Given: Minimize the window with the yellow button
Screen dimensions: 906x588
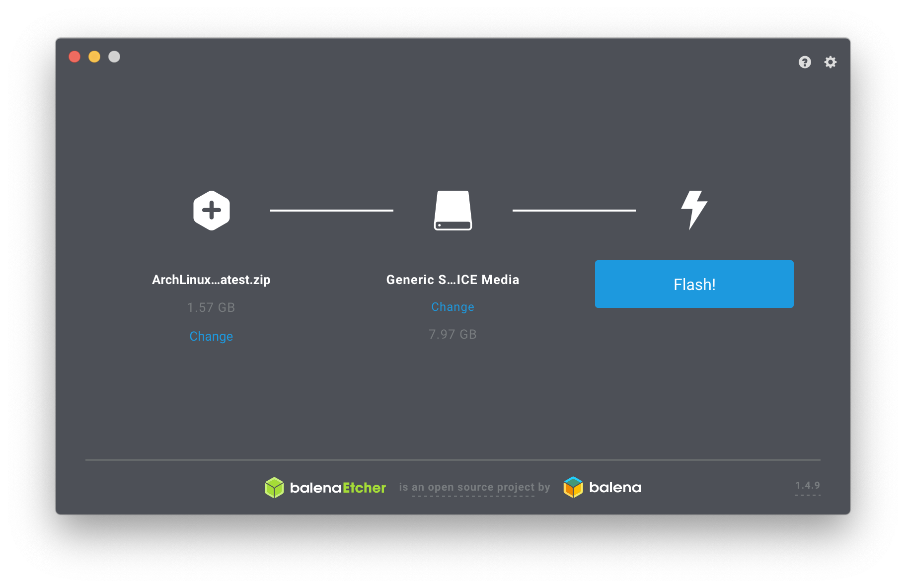Looking at the screenshot, I should pos(94,57).
